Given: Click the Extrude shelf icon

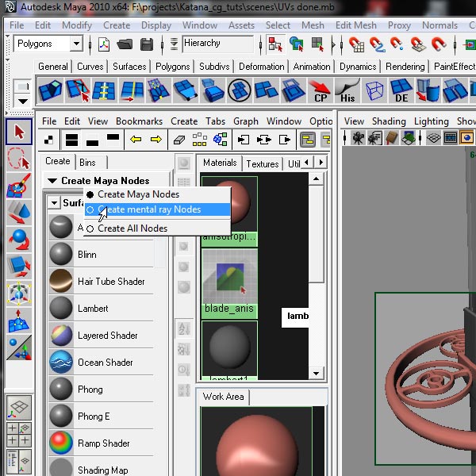Looking at the screenshot, I should click(51, 90).
